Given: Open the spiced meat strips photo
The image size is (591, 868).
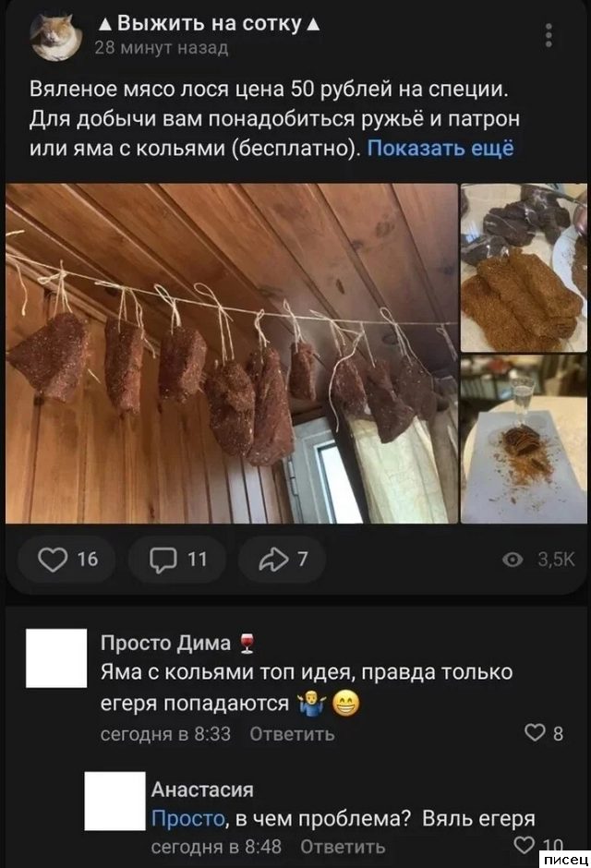Looking at the screenshot, I should point(524,268).
